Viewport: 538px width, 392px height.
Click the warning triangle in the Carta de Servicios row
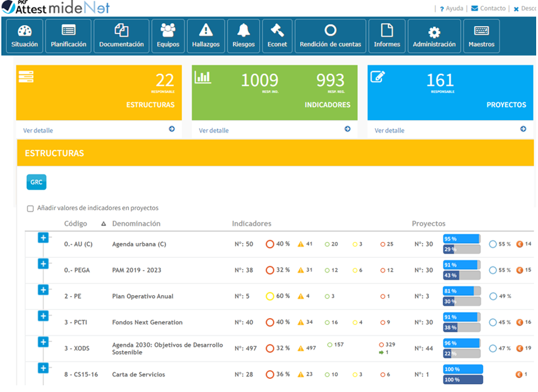click(x=301, y=374)
